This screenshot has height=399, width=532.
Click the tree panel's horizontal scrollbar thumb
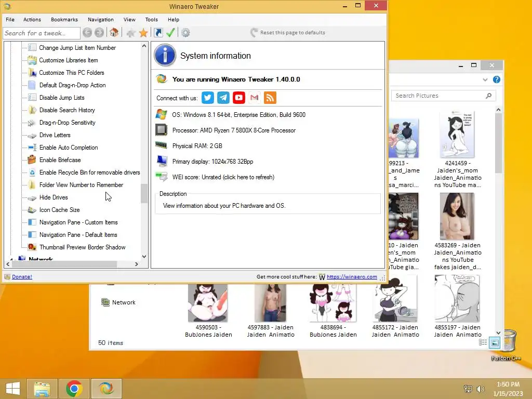[x=64, y=264]
